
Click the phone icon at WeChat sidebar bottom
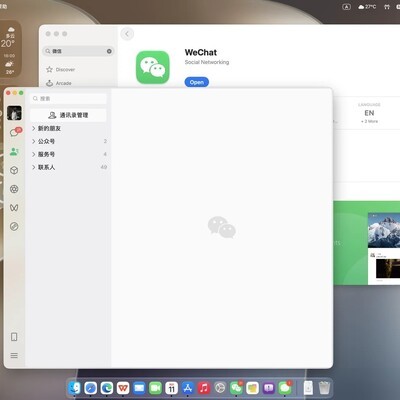point(14,337)
